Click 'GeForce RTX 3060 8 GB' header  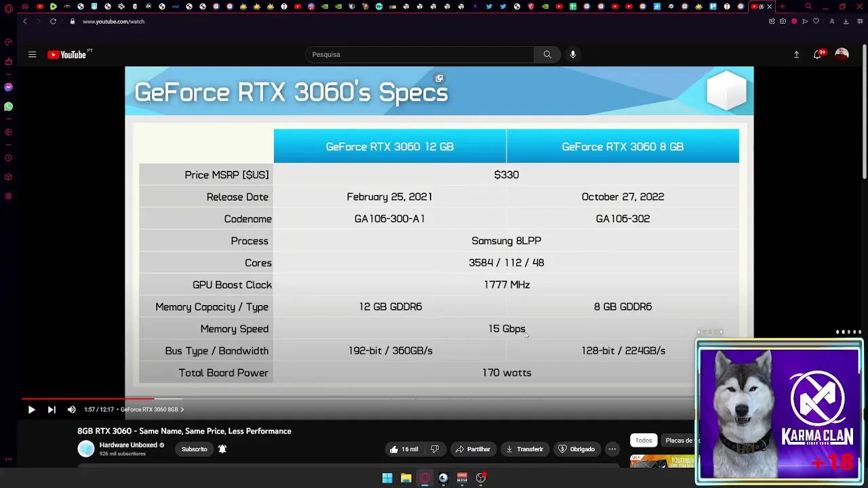[623, 146]
